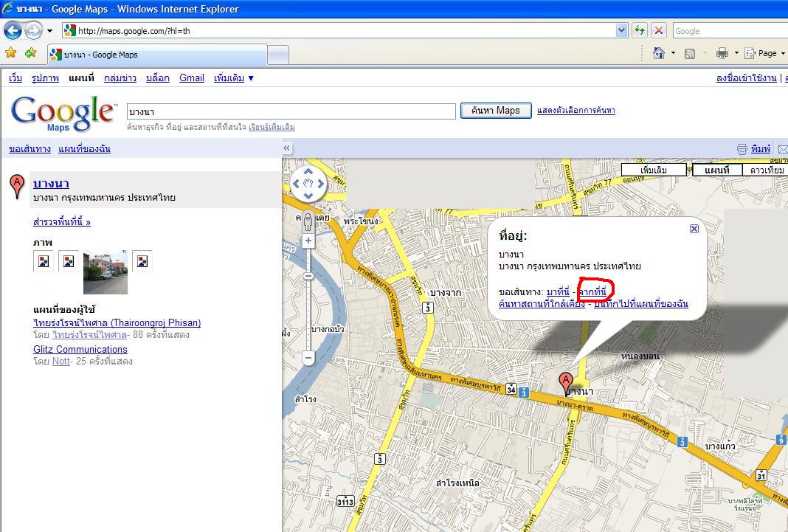Go to บล็อก in Google's top bar

(x=158, y=78)
